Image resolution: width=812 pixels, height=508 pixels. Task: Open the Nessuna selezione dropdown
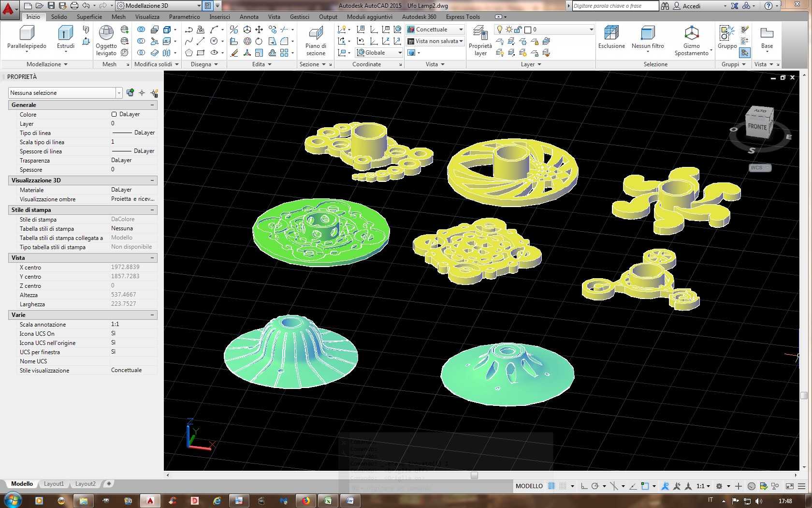(65, 93)
